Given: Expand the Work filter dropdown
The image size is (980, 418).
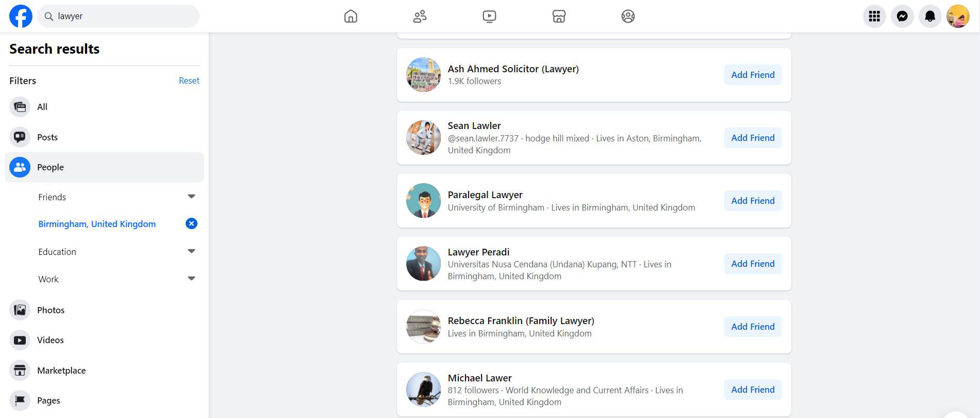Looking at the screenshot, I should [191, 279].
